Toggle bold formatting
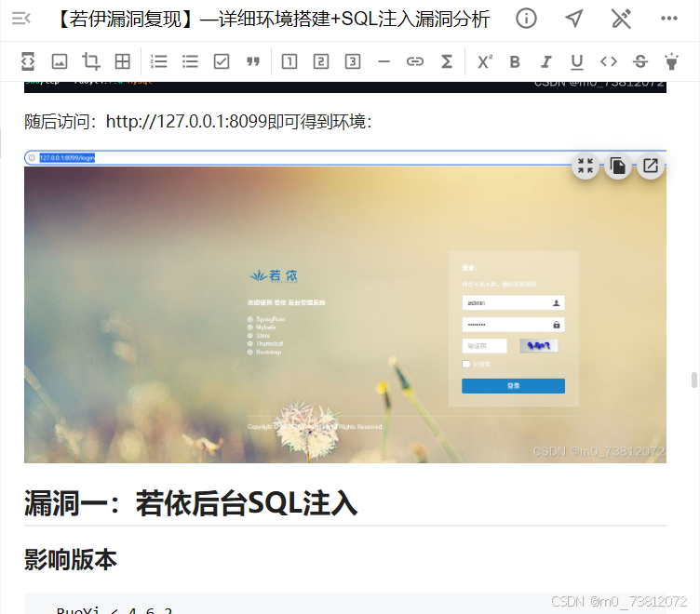The width and height of the screenshot is (700, 614). [x=515, y=61]
